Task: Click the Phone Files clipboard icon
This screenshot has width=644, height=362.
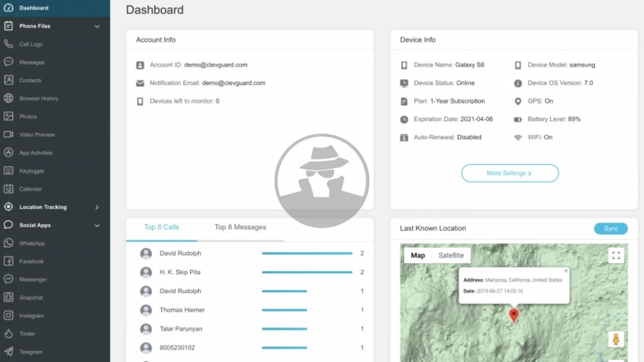Action: click(8, 26)
